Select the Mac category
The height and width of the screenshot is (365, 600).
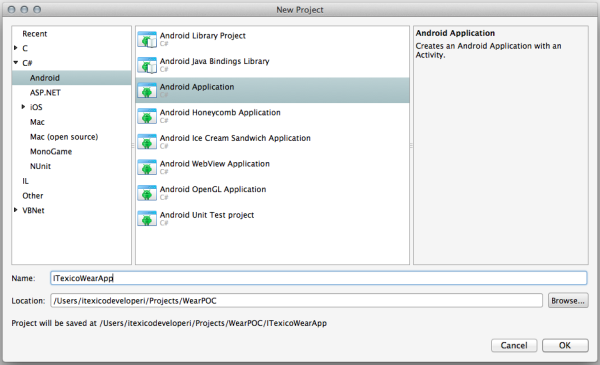tap(37, 122)
